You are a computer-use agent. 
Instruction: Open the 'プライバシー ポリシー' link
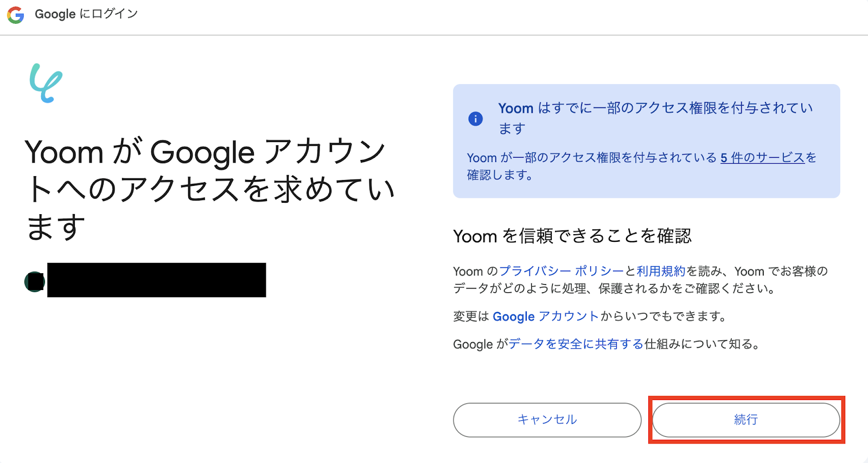[561, 271]
